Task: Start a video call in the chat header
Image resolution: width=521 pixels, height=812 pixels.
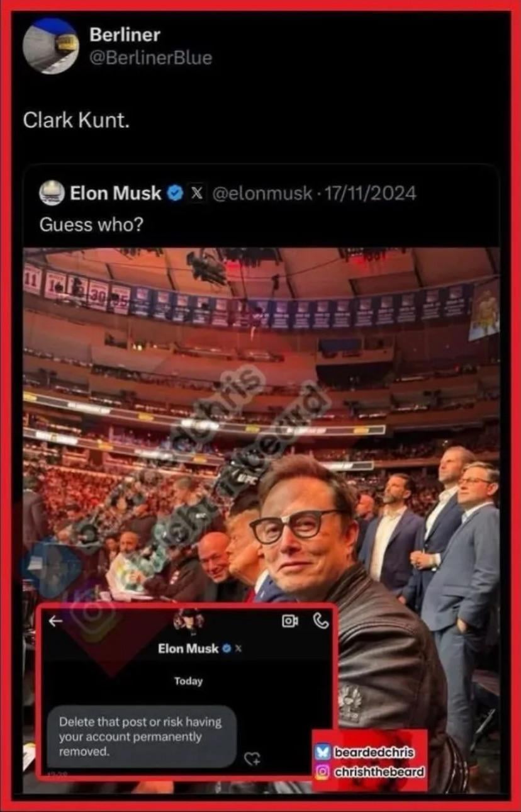Action: 290,621
